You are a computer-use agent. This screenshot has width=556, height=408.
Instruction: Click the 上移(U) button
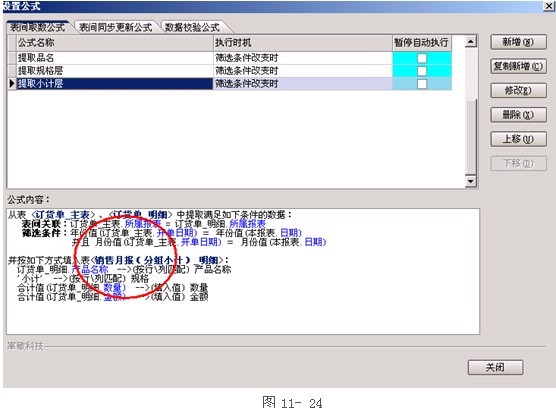click(x=518, y=139)
